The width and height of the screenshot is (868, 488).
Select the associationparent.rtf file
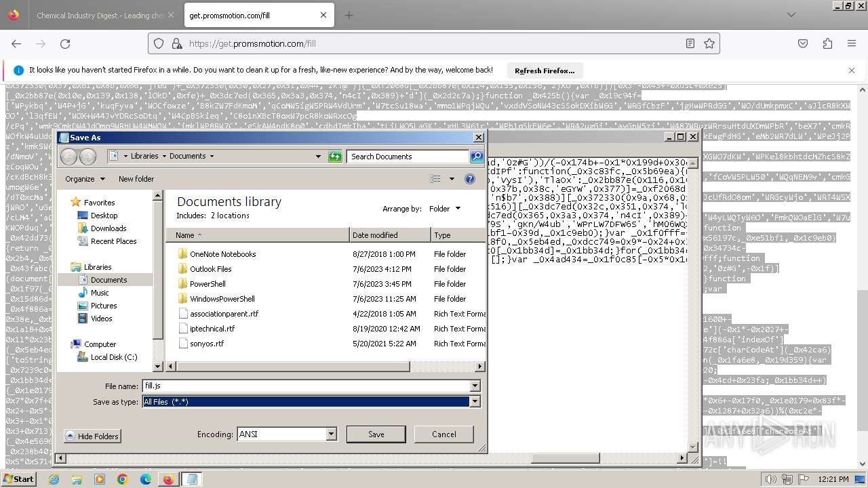pos(224,314)
